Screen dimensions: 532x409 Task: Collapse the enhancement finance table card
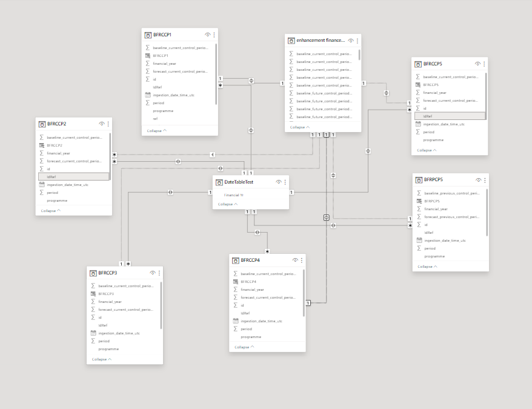tap(300, 127)
